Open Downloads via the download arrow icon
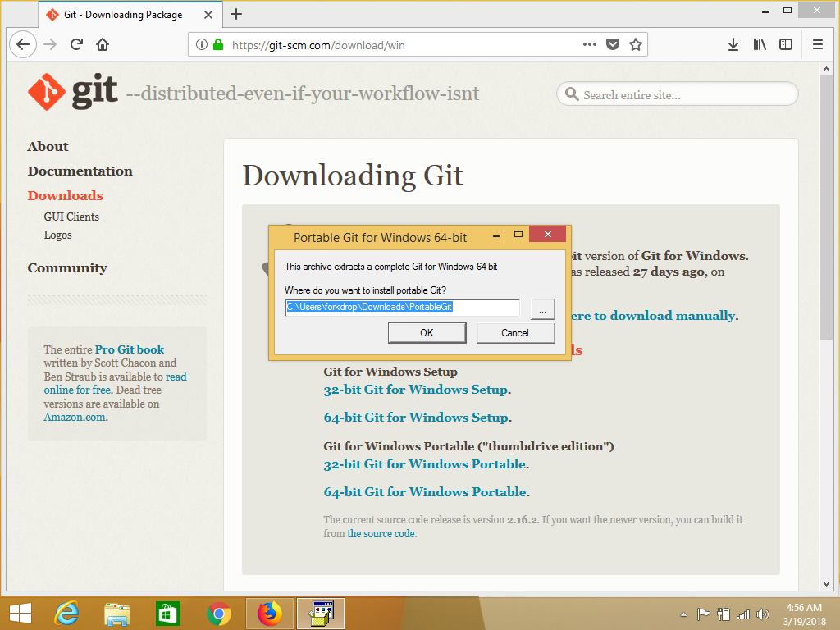The image size is (840, 630). (x=733, y=44)
